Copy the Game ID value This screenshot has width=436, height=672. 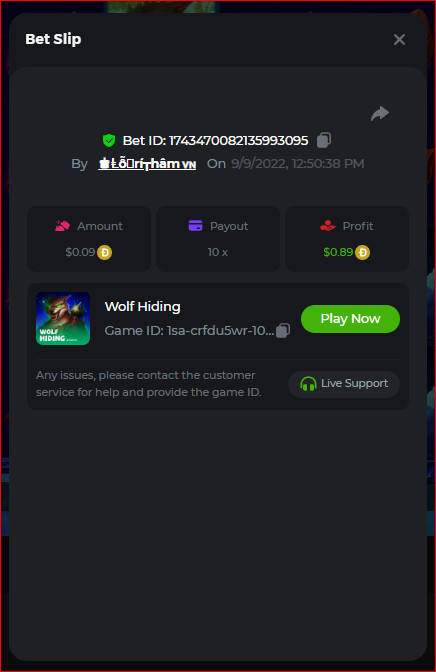(283, 330)
